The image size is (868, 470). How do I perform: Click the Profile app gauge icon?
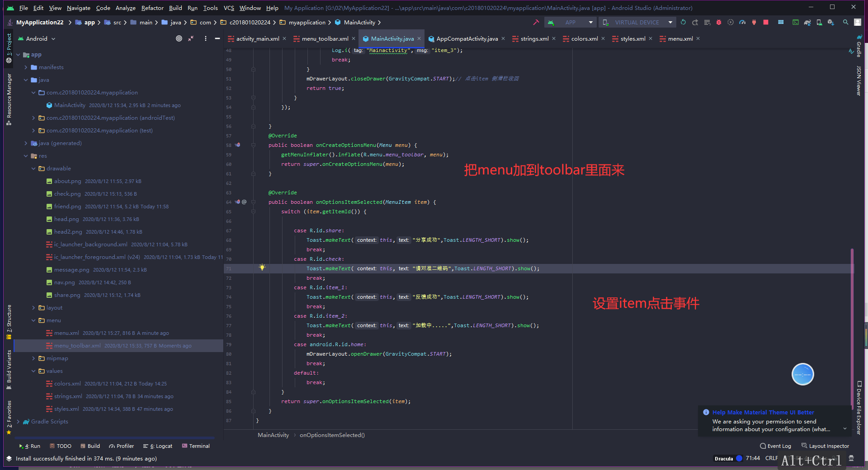point(742,22)
